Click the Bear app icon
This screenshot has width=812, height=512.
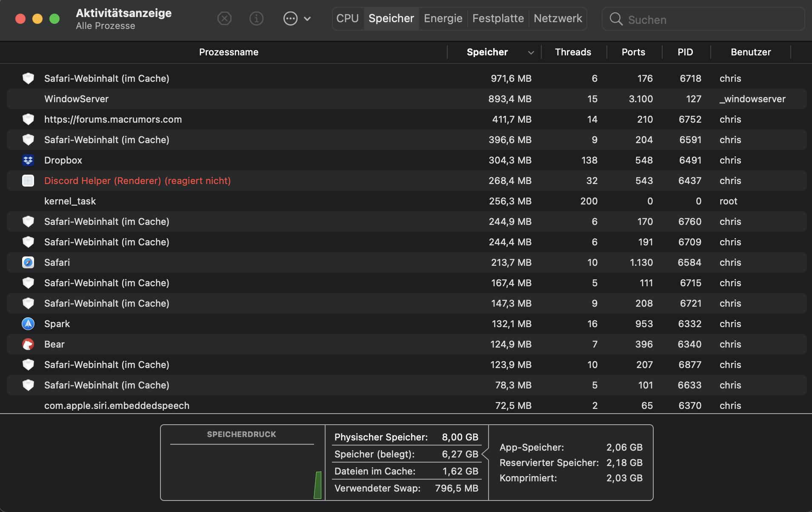[28, 344]
